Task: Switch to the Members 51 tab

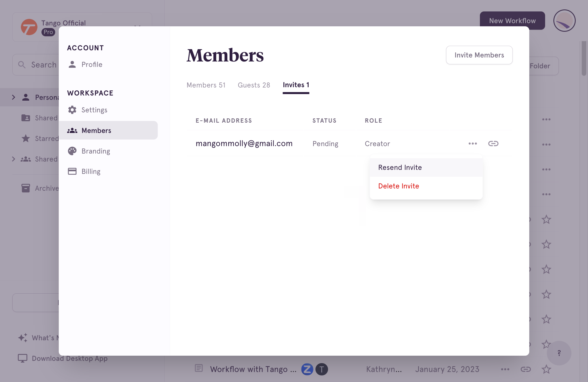Action: 206,85
